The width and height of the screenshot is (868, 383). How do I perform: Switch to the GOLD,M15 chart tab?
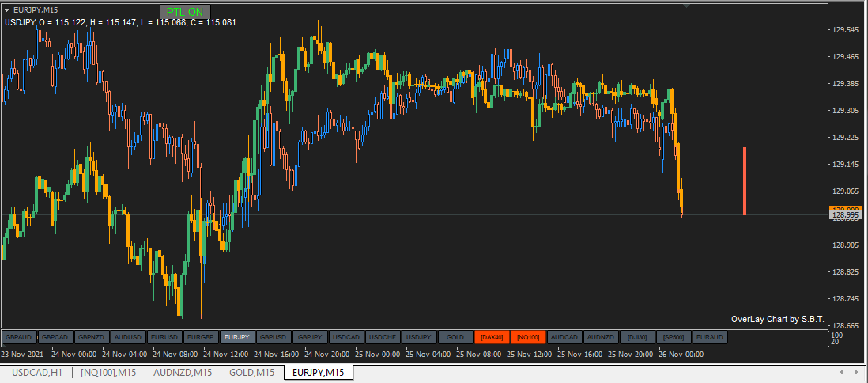tap(252, 373)
